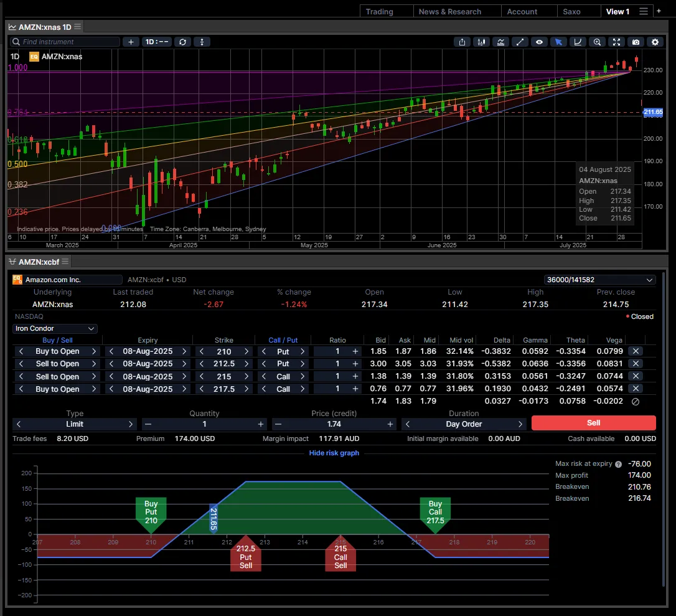The height and width of the screenshot is (616, 676).
Task: Click the Amazon.com Inc. instrument field
Action: pos(67,280)
